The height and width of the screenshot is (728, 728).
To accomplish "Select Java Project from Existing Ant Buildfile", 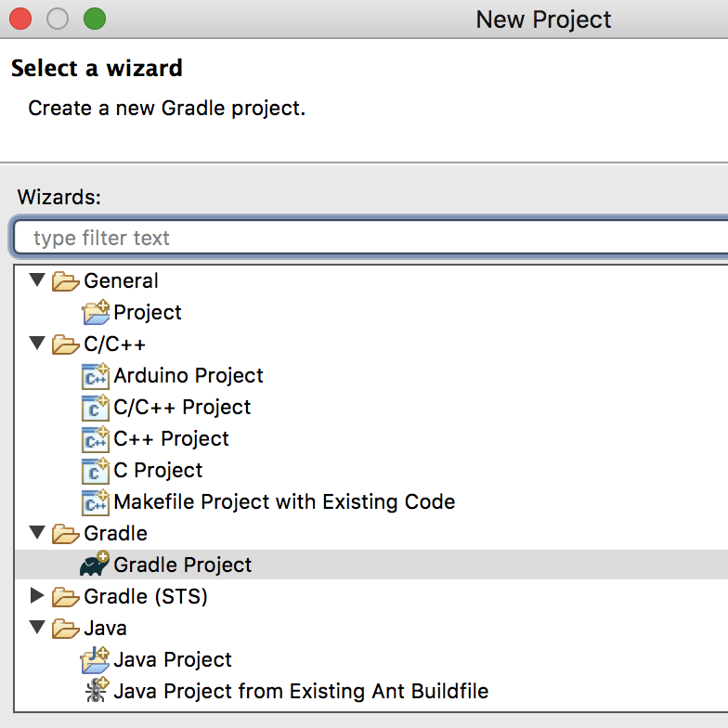I will [301, 691].
